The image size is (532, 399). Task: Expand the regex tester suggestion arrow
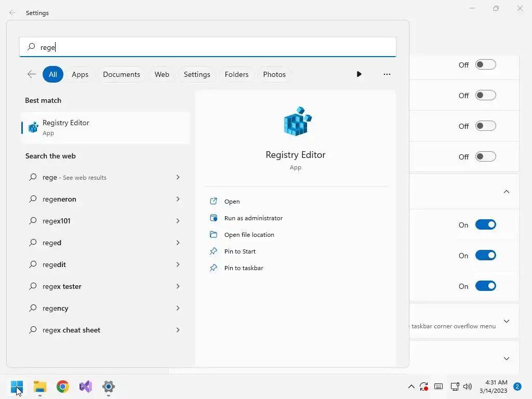pyautogui.click(x=178, y=286)
